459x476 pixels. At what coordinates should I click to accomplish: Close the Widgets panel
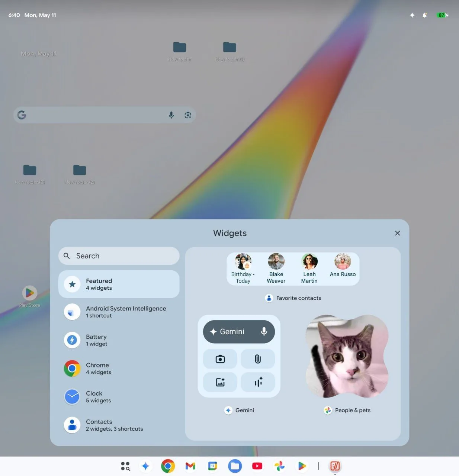tap(397, 233)
